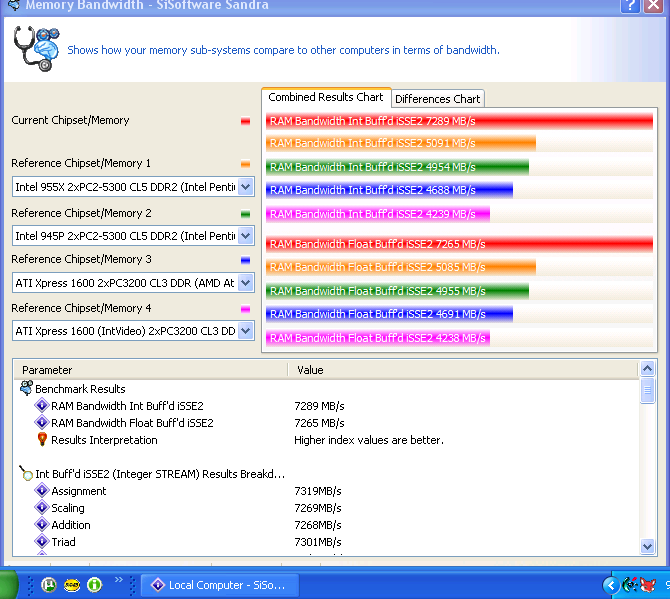670x599 pixels.
Task: Click the 7289 MB/s value cell
Action: (x=319, y=406)
